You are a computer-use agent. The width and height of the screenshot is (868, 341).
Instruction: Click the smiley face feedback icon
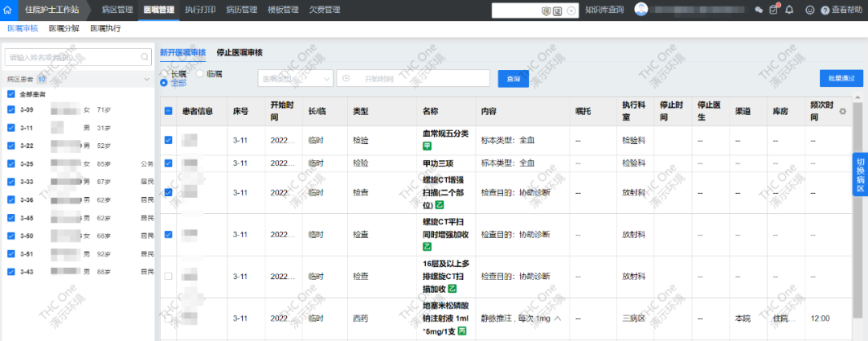coord(809,10)
